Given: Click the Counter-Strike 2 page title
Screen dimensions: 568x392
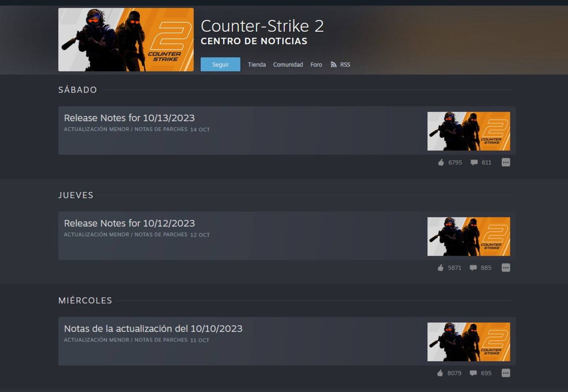Looking at the screenshot, I should (x=262, y=26).
